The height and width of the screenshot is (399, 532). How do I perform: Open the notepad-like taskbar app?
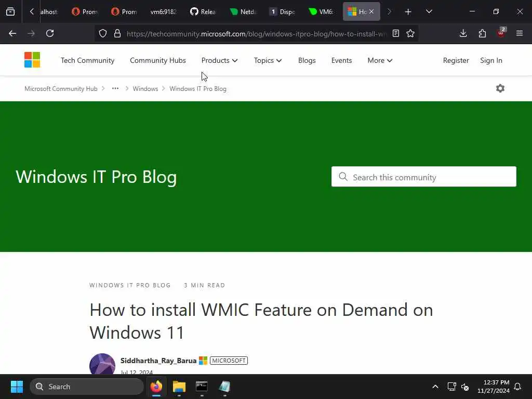tap(224, 387)
